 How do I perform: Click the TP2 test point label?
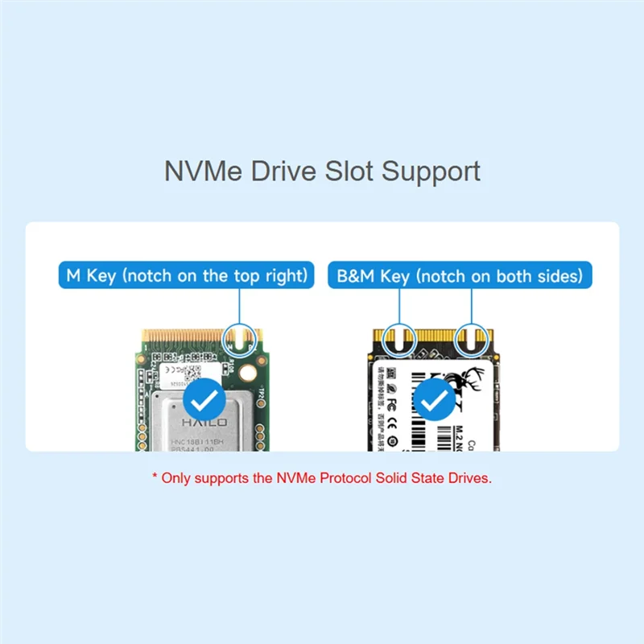(x=261, y=393)
